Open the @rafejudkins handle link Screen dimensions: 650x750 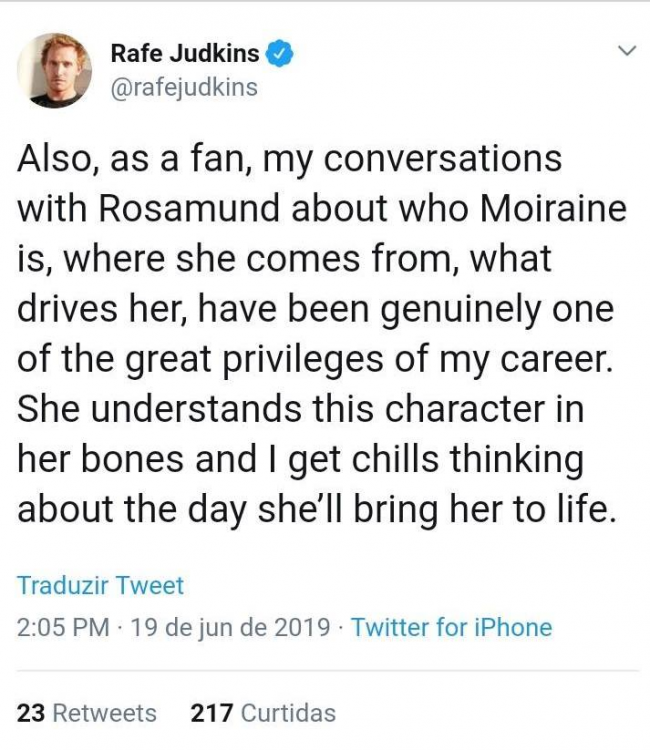click(x=183, y=87)
